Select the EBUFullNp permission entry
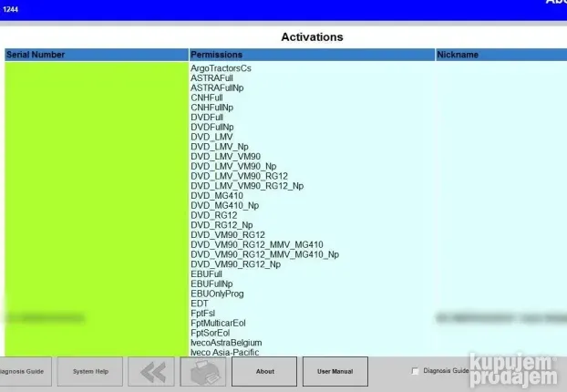Viewport: 567px width, 392px height. (211, 284)
